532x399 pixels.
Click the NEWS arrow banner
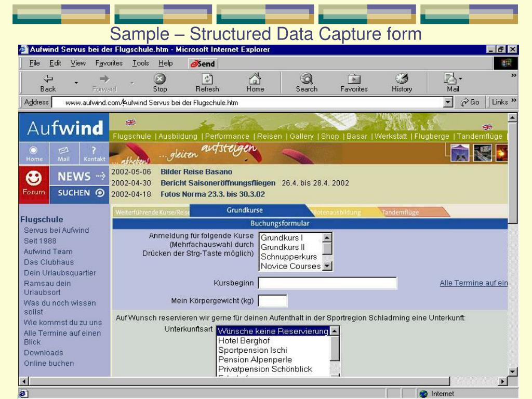pos(79,176)
